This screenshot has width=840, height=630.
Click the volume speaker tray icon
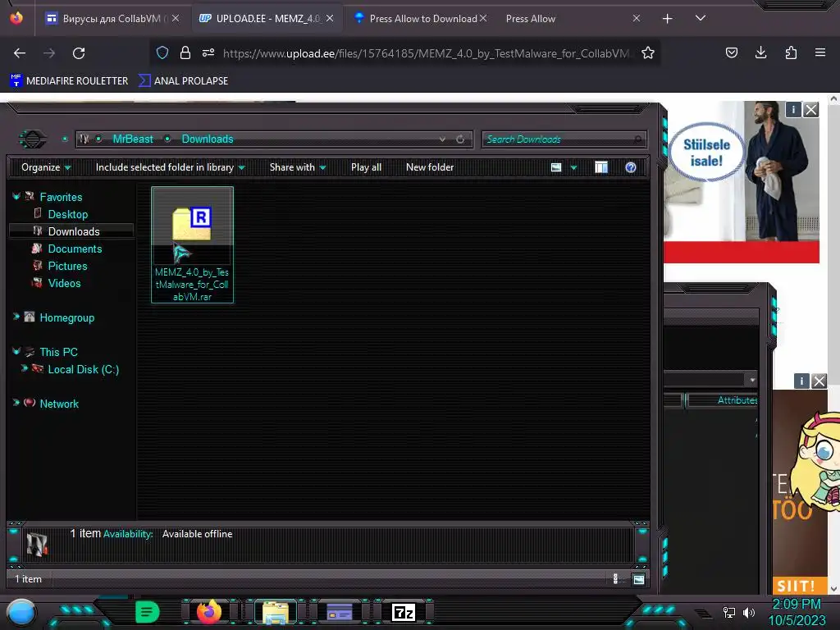pyautogui.click(x=749, y=612)
